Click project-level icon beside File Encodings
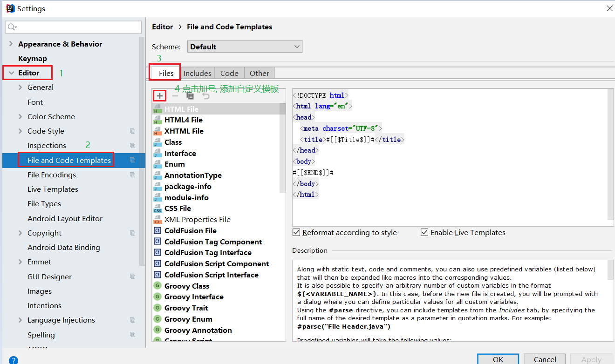 pyautogui.click(x=132, y=175)
